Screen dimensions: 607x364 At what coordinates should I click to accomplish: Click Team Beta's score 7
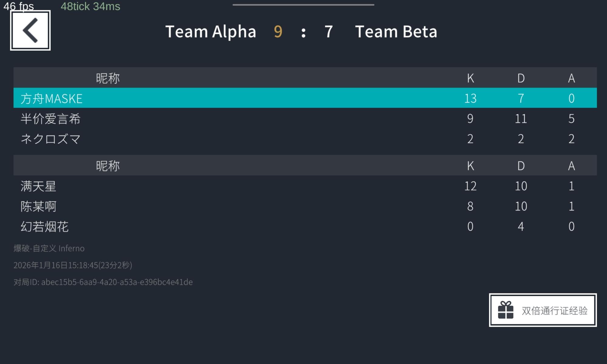click(329, 32)
